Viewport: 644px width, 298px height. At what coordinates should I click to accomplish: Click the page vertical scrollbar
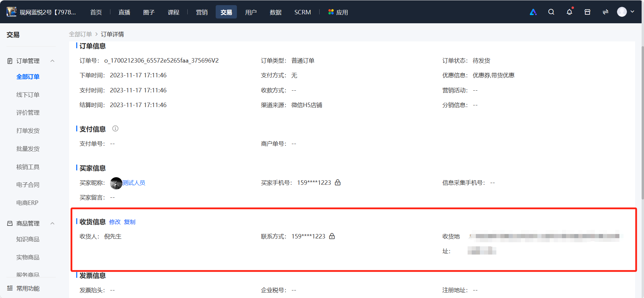[x=642, y=123]
